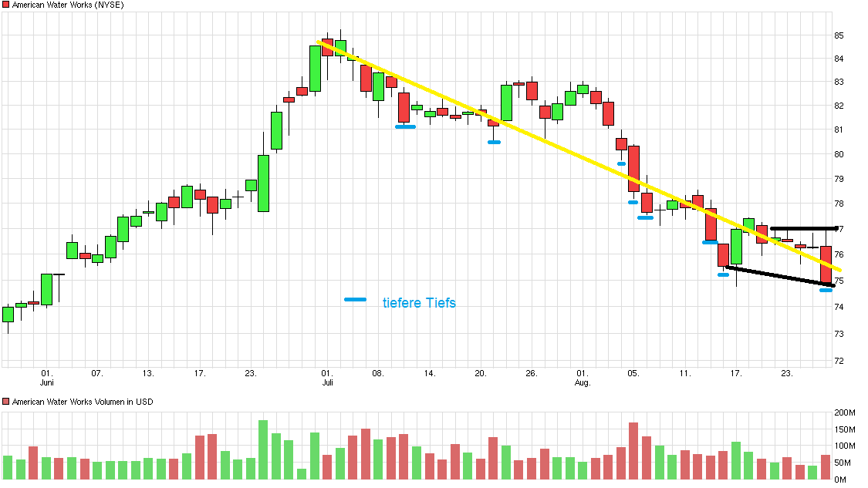Click the tiefere Tiefs text annotation
Screen dimensions: 868x488
(x=417, y=302)
